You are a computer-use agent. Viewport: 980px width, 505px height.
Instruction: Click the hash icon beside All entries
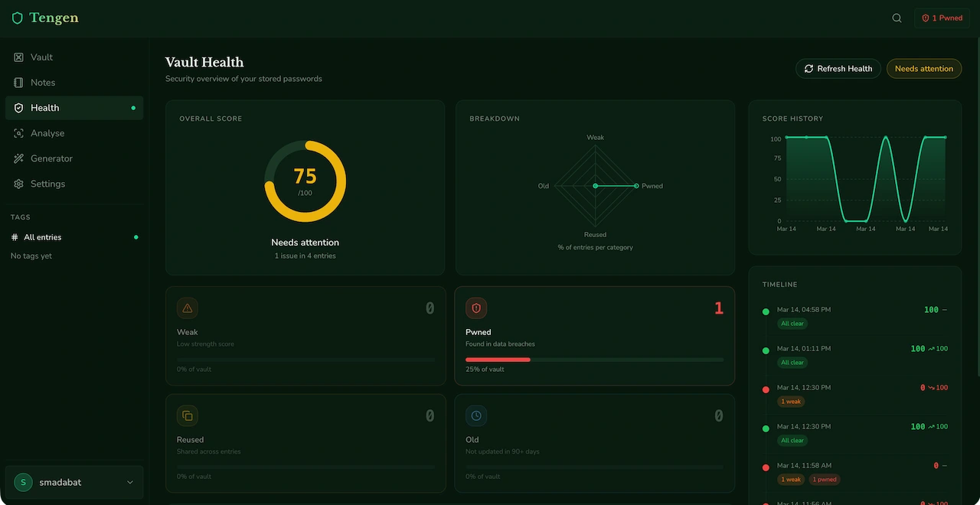click(15, 237)
